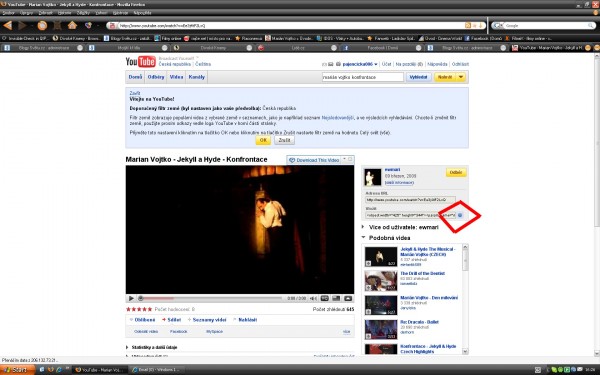Open the Odběry tab on YouTube
The height and width of the screenshot is (375, 600).
(x=156, y=77)
